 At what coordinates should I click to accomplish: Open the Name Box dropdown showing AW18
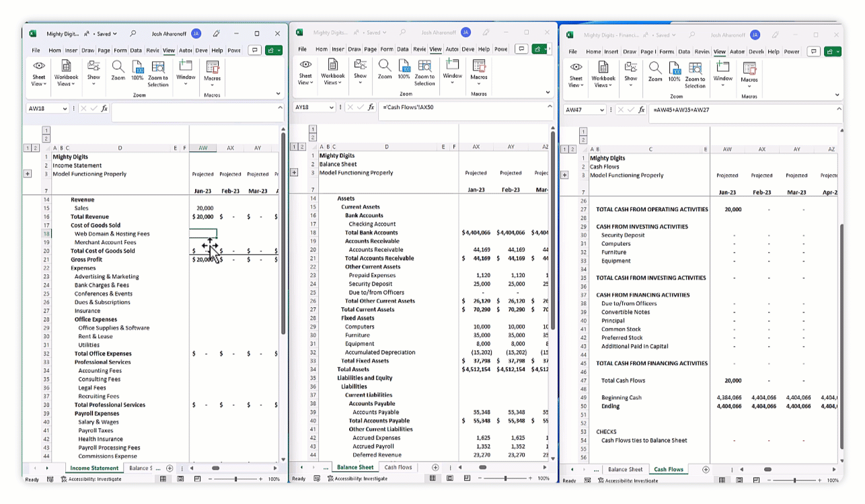65,108
